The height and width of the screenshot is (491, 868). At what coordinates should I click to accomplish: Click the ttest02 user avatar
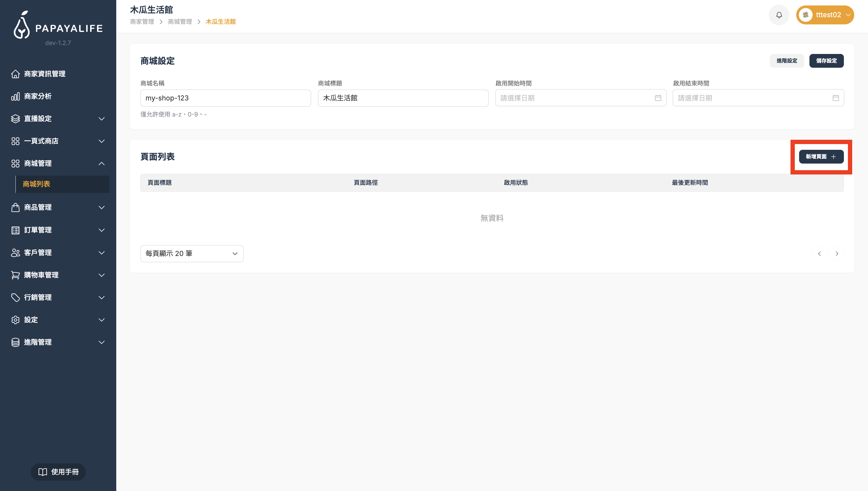(x=806, y=15)
